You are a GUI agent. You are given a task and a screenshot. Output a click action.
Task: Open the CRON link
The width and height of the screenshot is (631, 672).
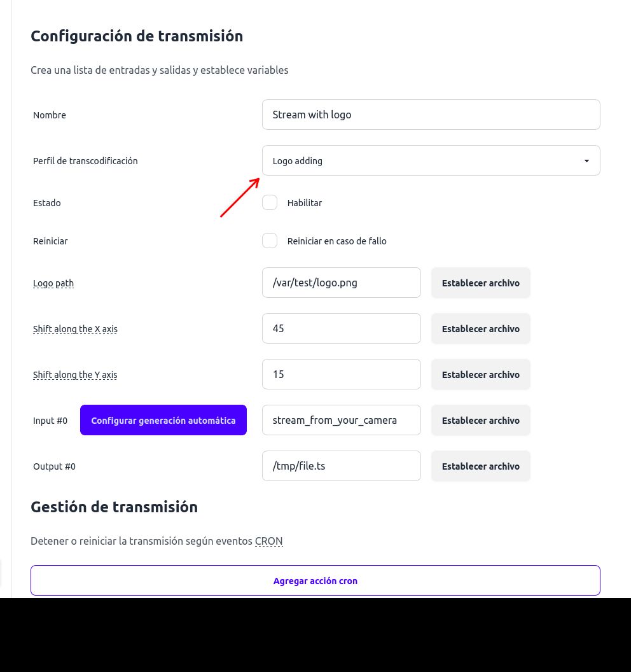(x=268, y=541)
